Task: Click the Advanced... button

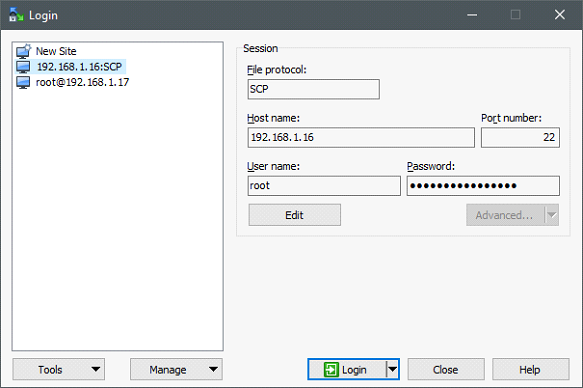Action: coord(506,215)
